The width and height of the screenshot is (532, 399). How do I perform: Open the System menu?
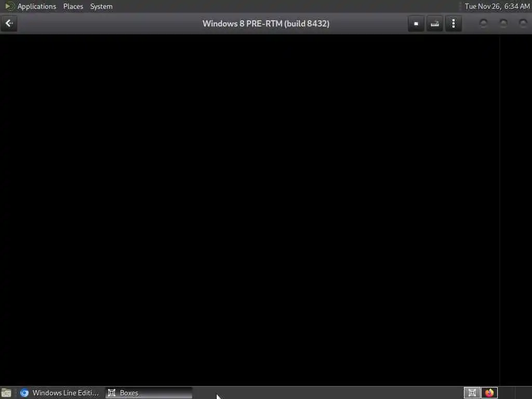pyautogui.click(x=101, y=6)
